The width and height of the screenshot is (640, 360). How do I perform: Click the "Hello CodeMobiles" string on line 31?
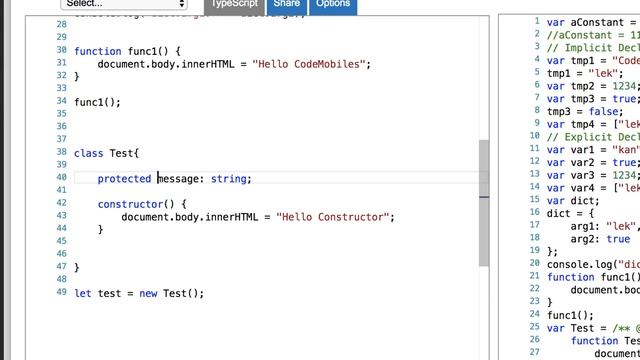(309, 64)
